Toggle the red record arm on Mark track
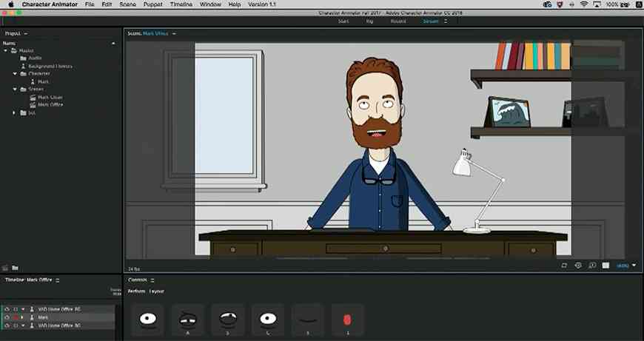This screenshot has width=644, height=341. [x=16, y=317]
